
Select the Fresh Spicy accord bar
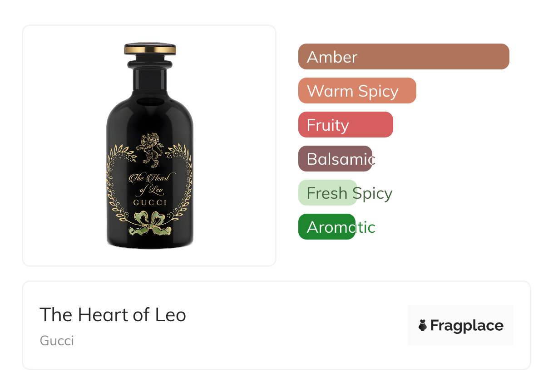click(x=328, y=193)
